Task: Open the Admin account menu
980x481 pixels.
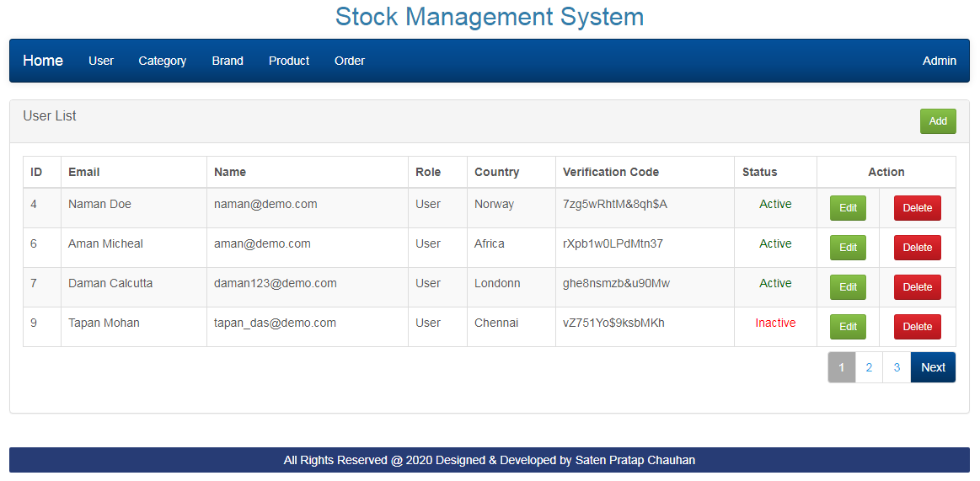Action: 940,61
